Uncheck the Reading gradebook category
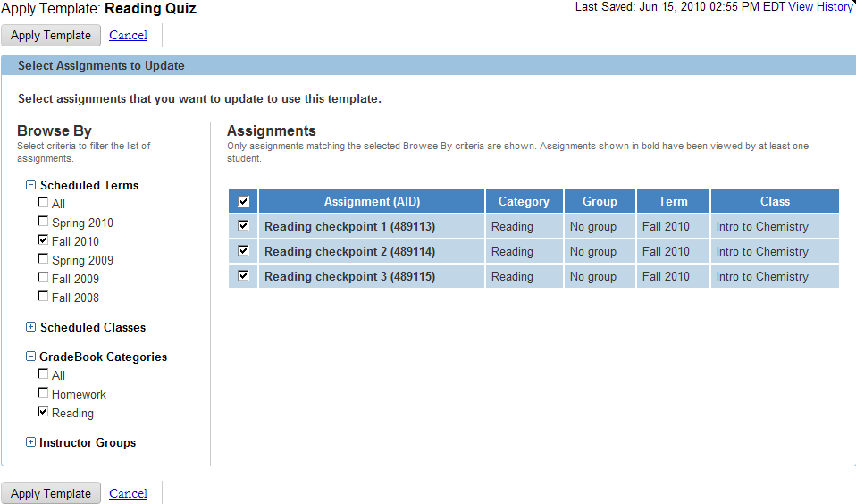 click(x=43, y=412)
